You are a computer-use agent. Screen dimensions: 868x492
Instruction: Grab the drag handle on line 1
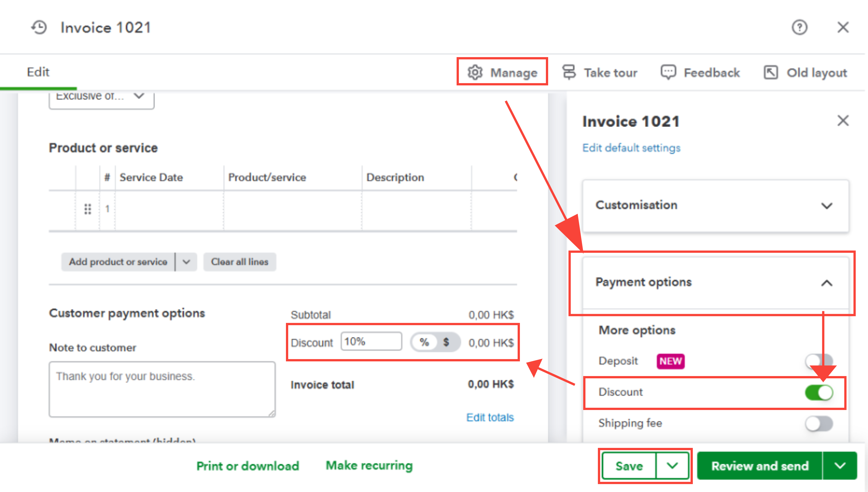pos(87,209)
